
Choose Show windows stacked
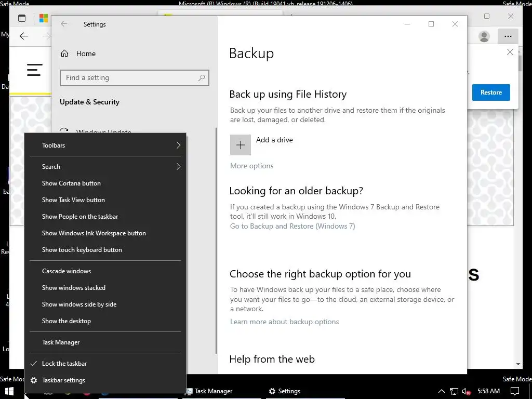coord(105,288)
